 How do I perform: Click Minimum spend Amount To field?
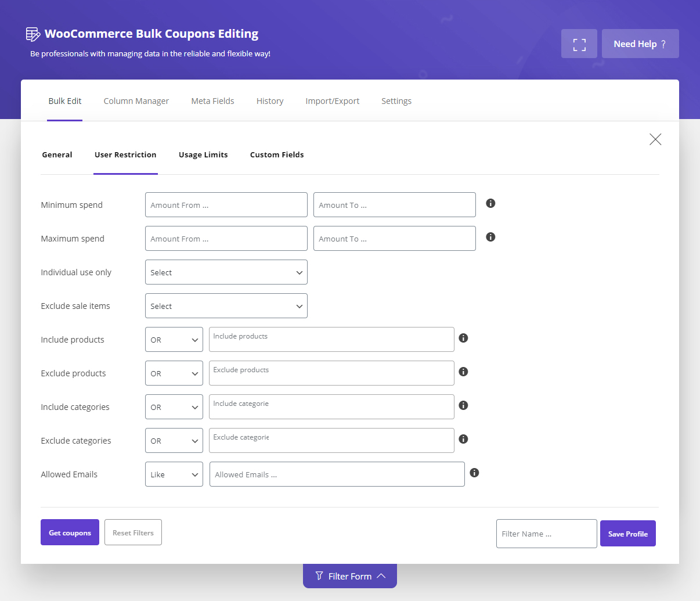point(395,205)
